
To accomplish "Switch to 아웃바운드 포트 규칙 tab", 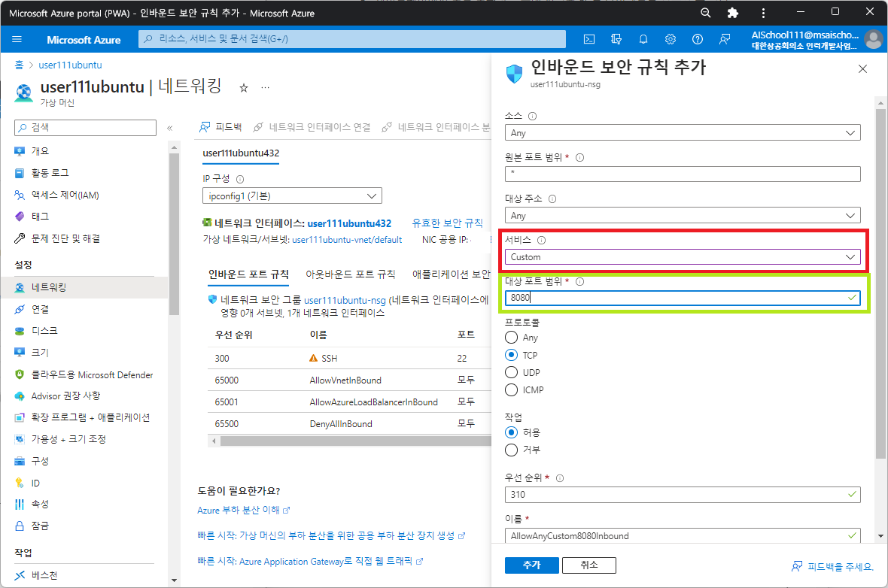I will (351, 274).
